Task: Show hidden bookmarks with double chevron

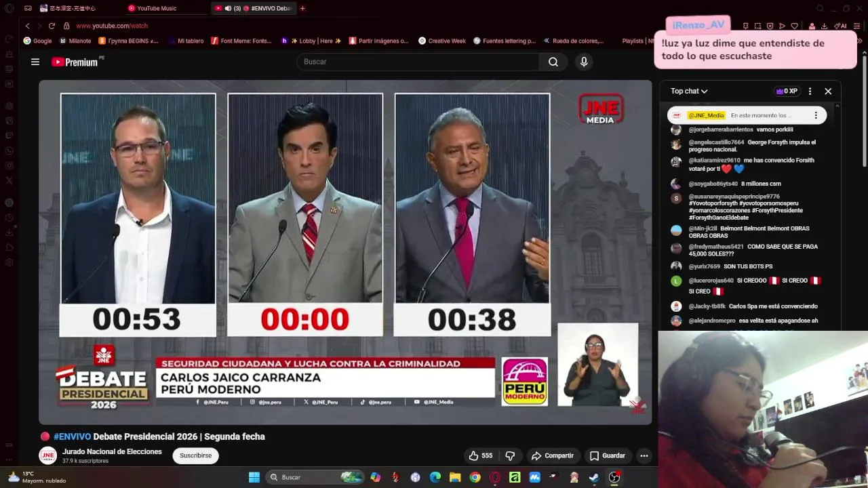Action: [860, 41]
